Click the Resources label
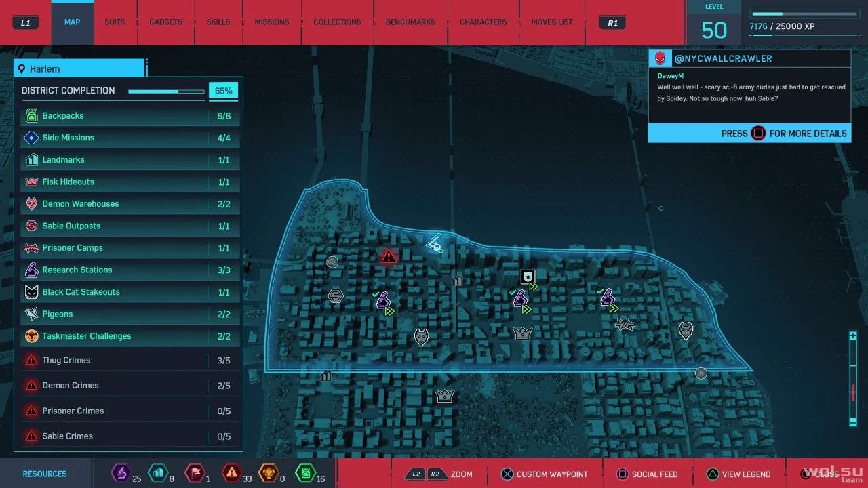 45,474
